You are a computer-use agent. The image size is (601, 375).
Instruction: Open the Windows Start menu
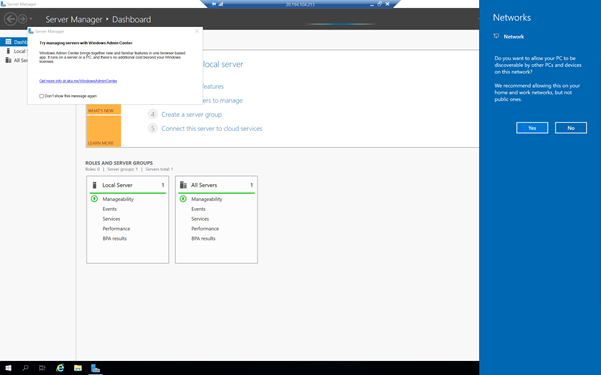pyautogui.click(x=8, y=368)
